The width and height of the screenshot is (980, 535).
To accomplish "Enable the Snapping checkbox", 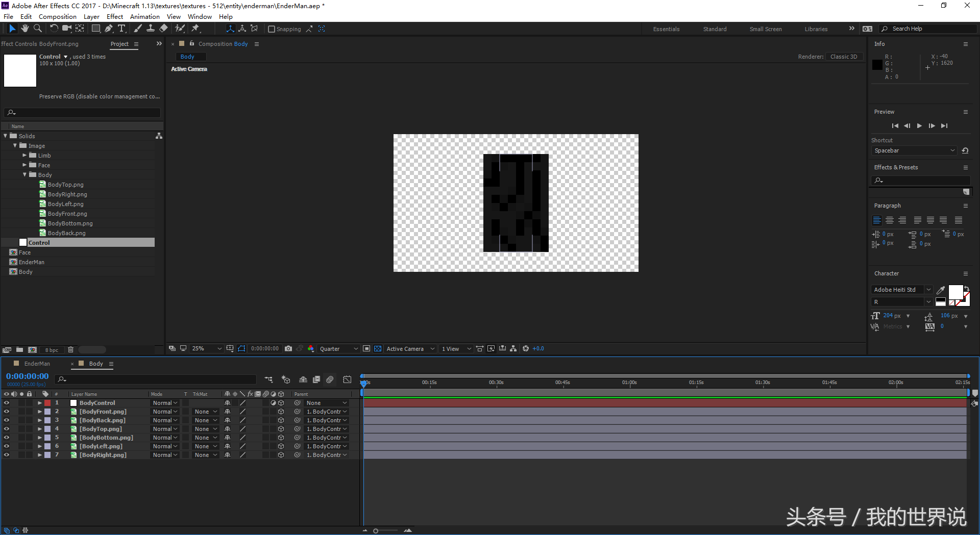I will (272, 29).
